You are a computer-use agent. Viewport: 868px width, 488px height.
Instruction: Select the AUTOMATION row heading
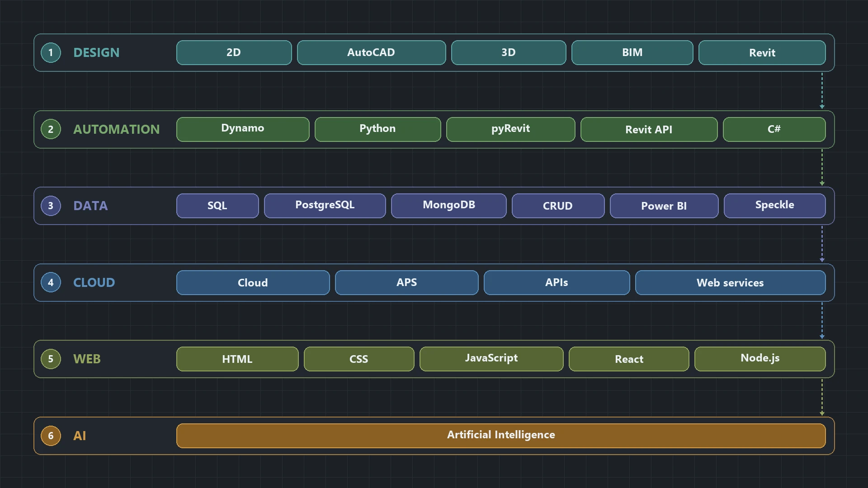click(116, 129)
